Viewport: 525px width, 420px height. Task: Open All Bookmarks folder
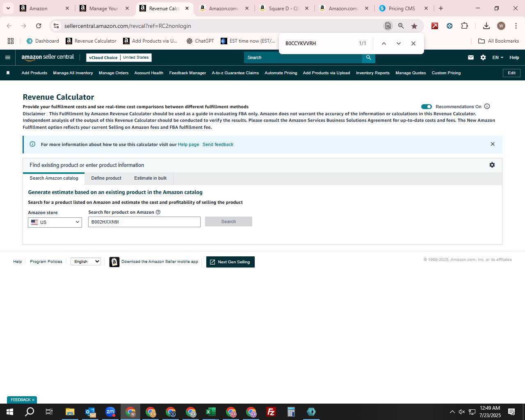(x=499, y=41)
